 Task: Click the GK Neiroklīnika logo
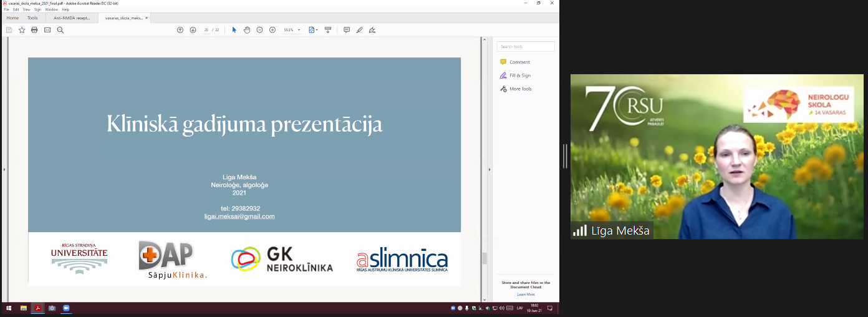tap(282, 259)
